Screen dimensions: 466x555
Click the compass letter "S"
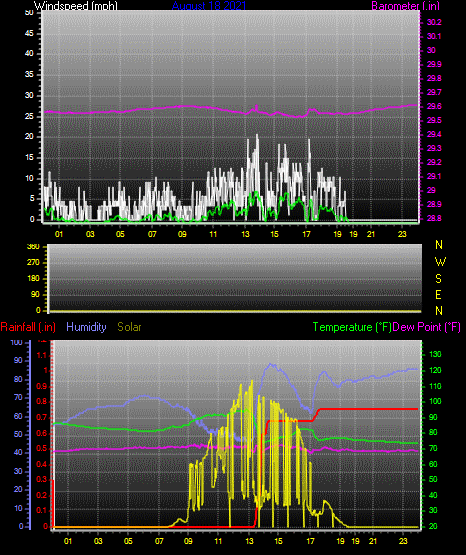coord(438,279)
